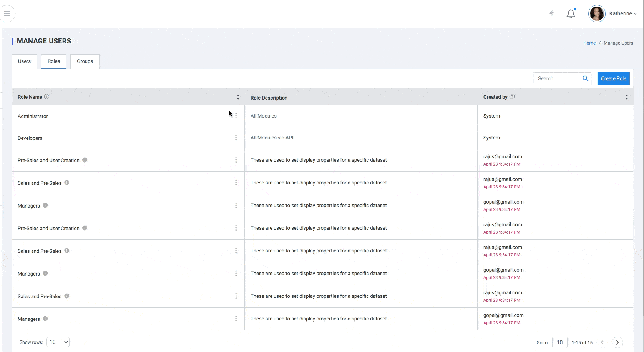The width and height of the screenshot is (644, 352).
Task: Click the magnifier search icon
Action: (585, 78)
